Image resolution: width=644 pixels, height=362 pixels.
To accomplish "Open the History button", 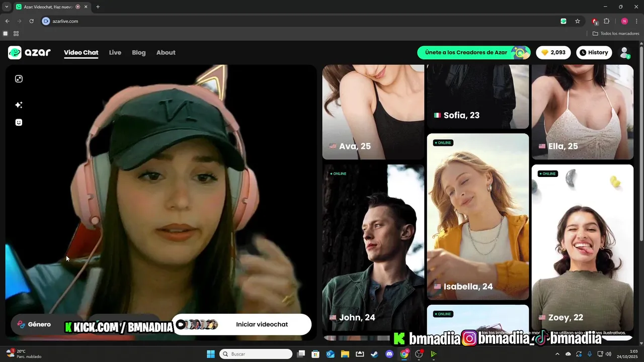I will 594,52.
